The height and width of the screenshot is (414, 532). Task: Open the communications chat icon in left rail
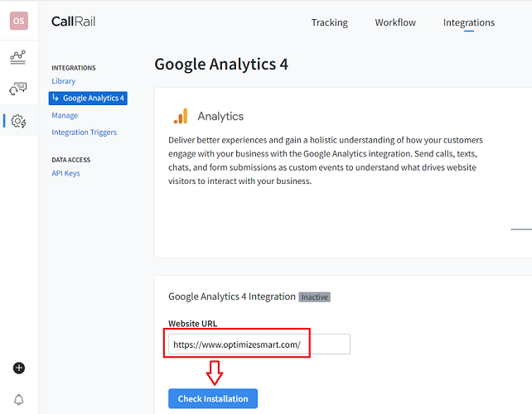point(18,89)
